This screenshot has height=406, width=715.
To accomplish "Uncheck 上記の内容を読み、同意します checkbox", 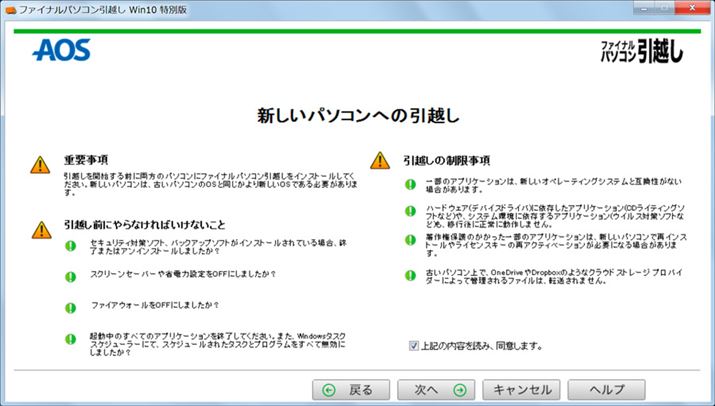I will click(x=414, y=346).
